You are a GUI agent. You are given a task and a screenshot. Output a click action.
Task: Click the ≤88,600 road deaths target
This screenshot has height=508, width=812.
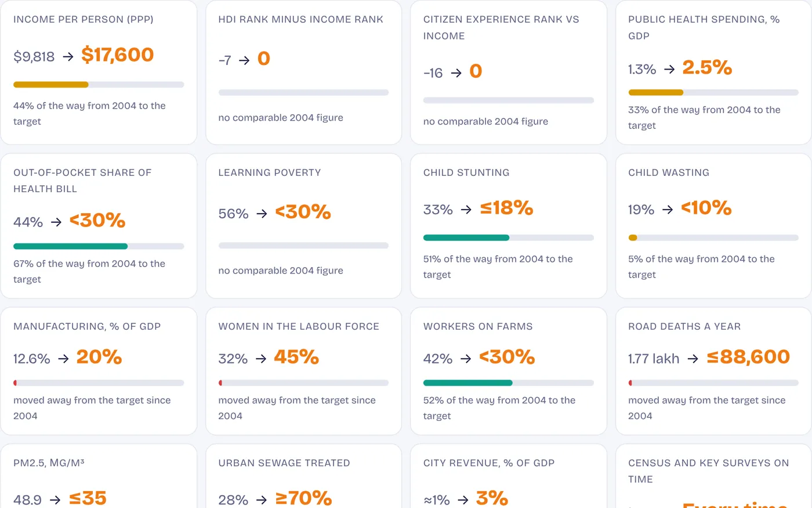(748, 357)
